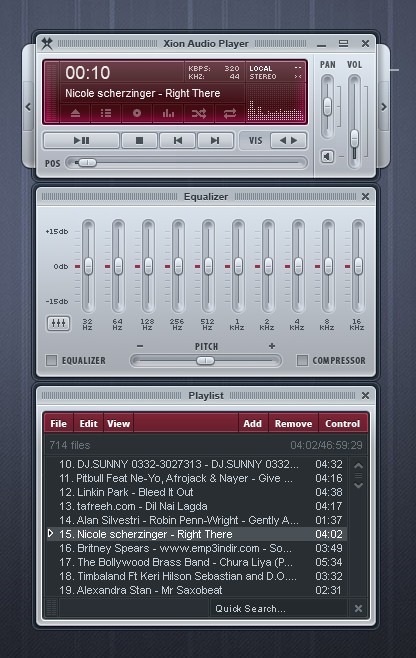Click the 512 Hz equalizer band slider
Image resolution: width=416 pixels, height=658 pixels.
pos(208,266)
